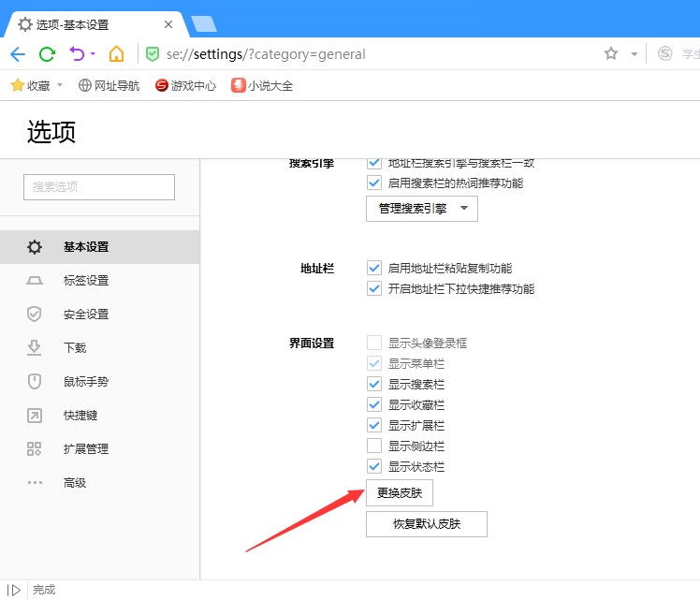Open 网址导航 globe bookmark
Screen dimensions: 700x600
(109, 85)
